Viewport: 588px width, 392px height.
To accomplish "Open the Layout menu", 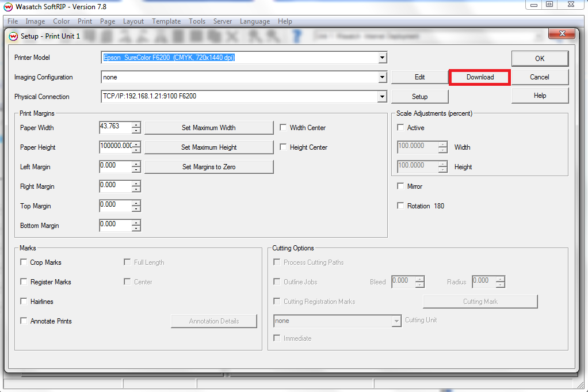I will click(133, 21).
